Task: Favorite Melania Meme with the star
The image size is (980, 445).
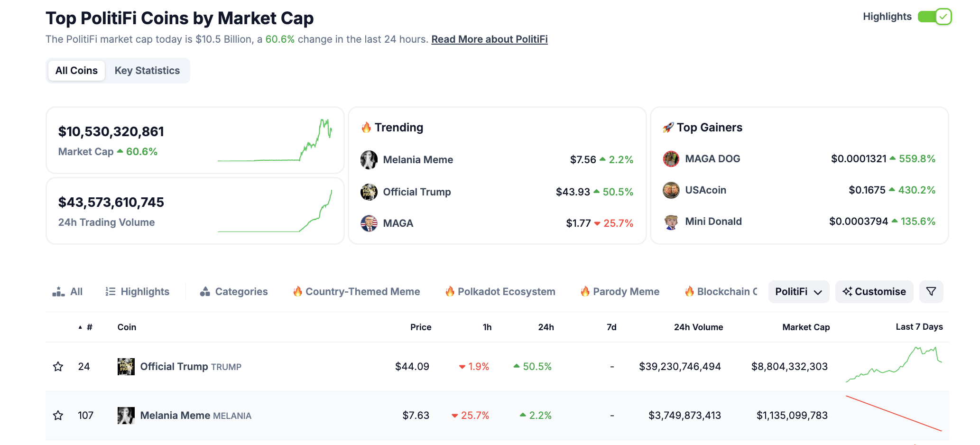Action: coord(58,416)
